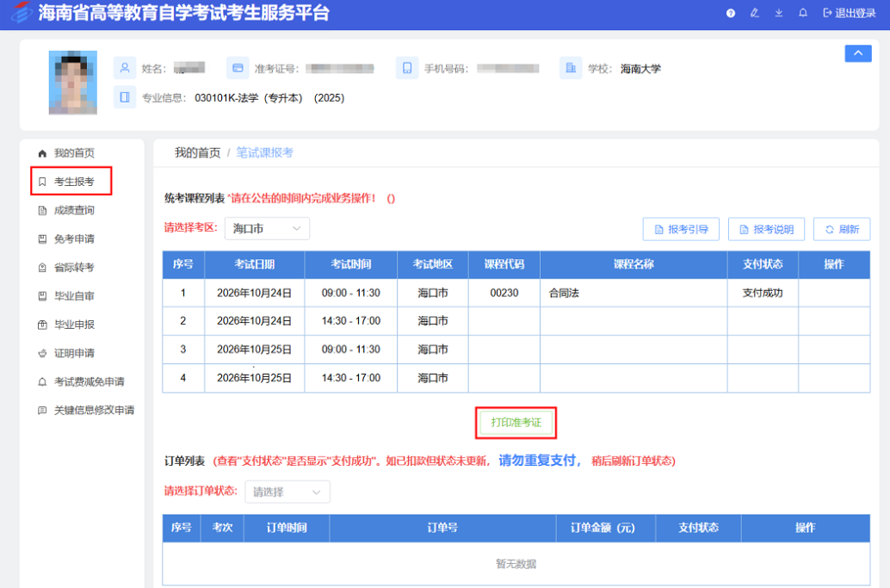Click the 打印准考证 button
Image resolution: width=890 pixels, height=588 pixels.
tap(516, 423)
